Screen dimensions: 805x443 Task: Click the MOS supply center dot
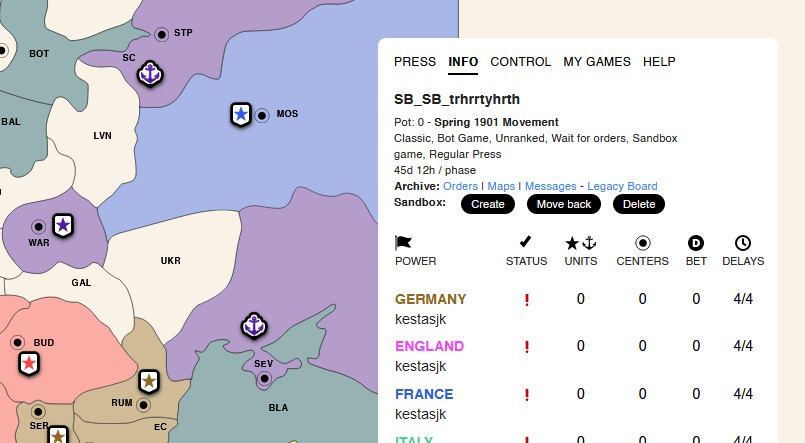(262, 115)
